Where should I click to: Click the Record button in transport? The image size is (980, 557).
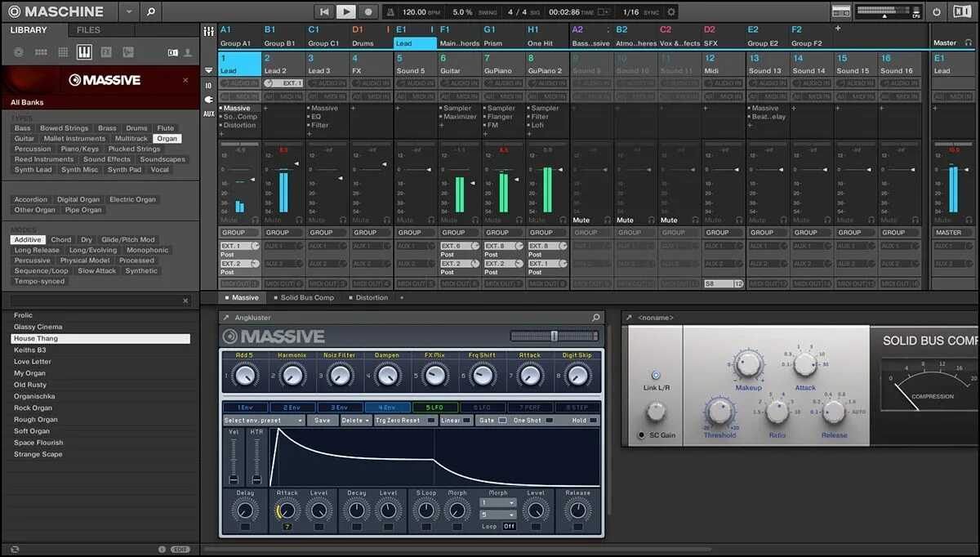(368, 11)
